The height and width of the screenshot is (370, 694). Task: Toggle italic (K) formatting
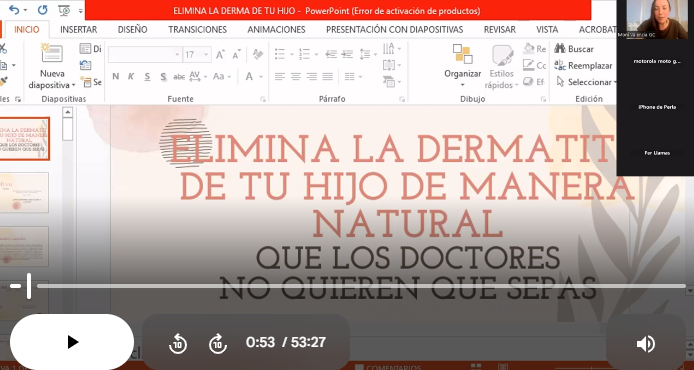(x=131, y=77)
